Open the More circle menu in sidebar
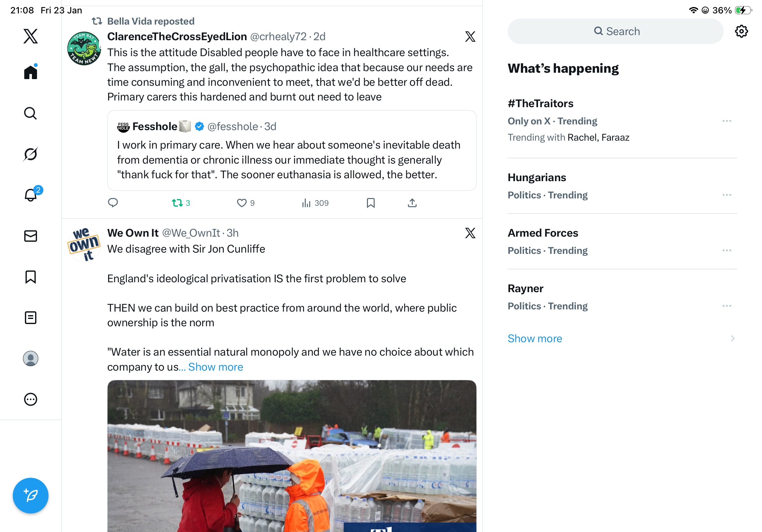 pos(31,399)
